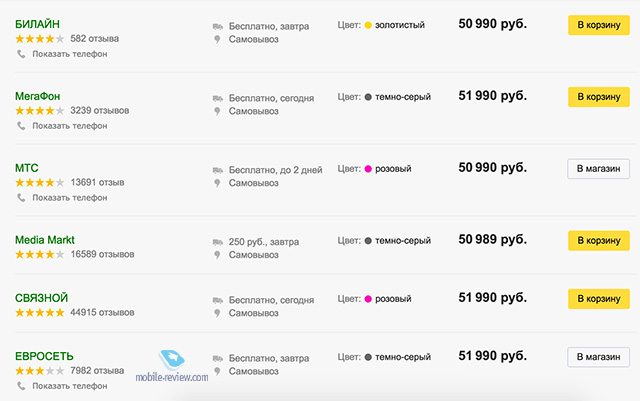The height and width of the screenshot is (401, 640).
Task: Click the star rating for СВЯЗНОЙ
Action: [x=40, y=313]
